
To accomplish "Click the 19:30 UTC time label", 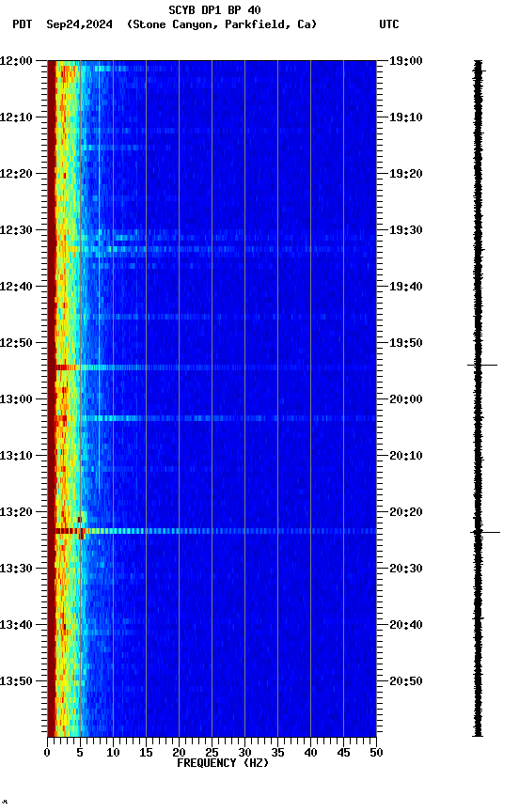I will pyautogui.click(x=406, y=230).
